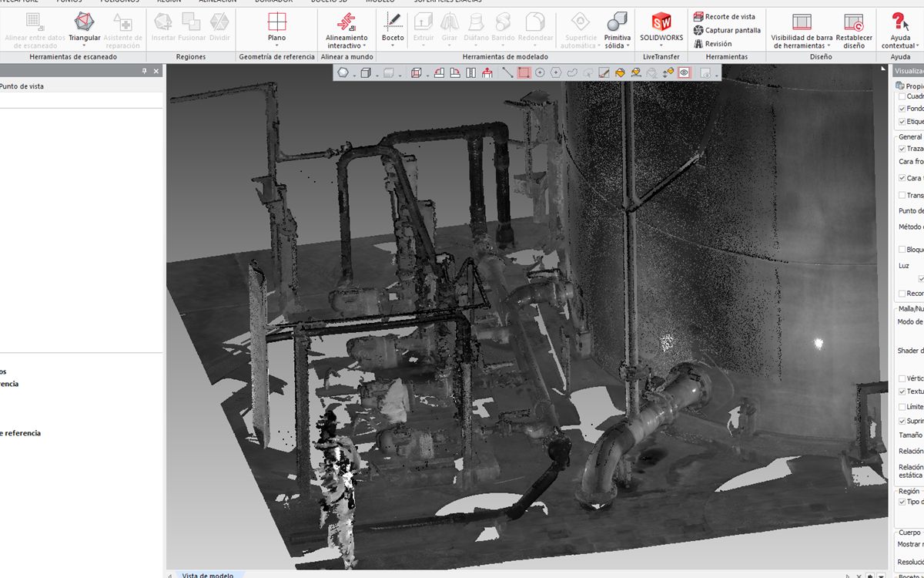Start Alineamiento interactivo tool
This screenshot has height=578, width=924.
coord(346,29)
